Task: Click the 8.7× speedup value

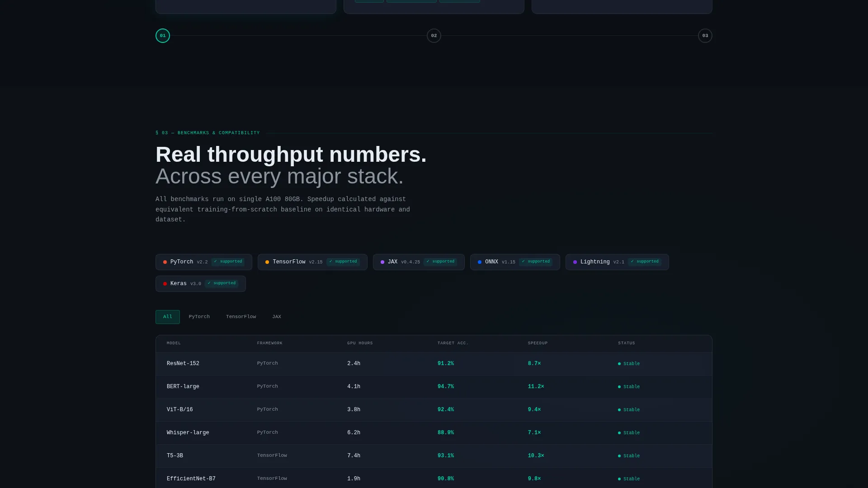Action: (x=534, y=364)
